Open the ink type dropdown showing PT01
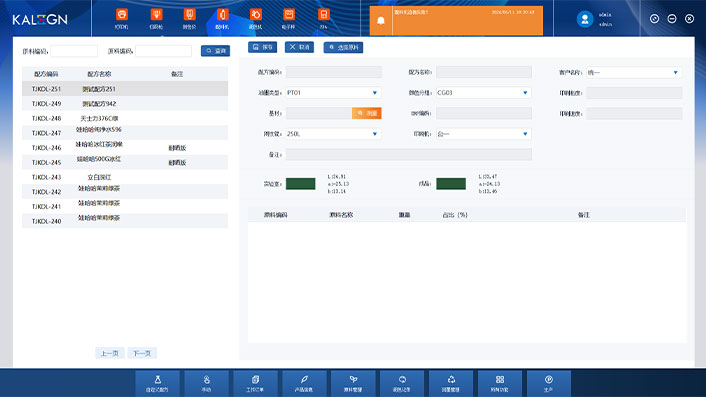Viewport: 706px width, 397px height. point(333,93)
